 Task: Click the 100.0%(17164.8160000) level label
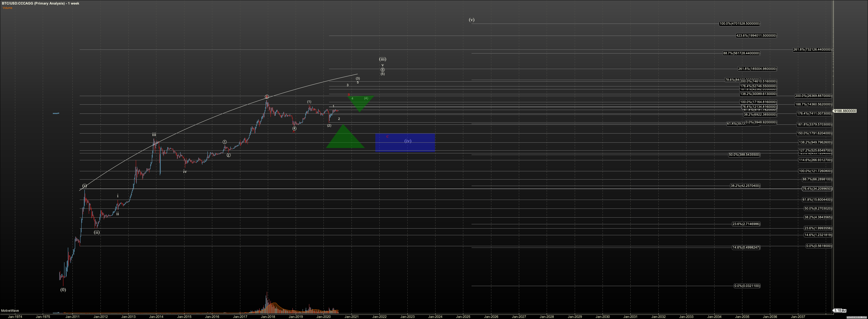pos(758,102)
